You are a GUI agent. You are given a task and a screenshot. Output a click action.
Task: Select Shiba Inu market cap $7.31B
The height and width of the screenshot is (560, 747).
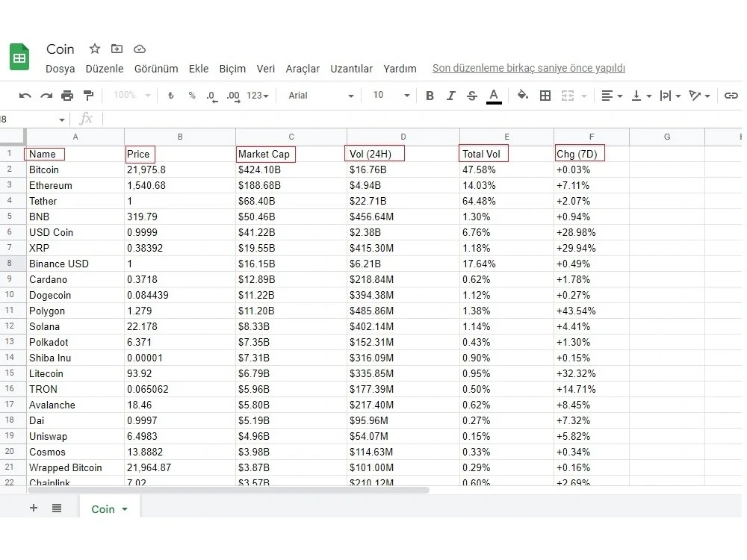pos(291,358)
